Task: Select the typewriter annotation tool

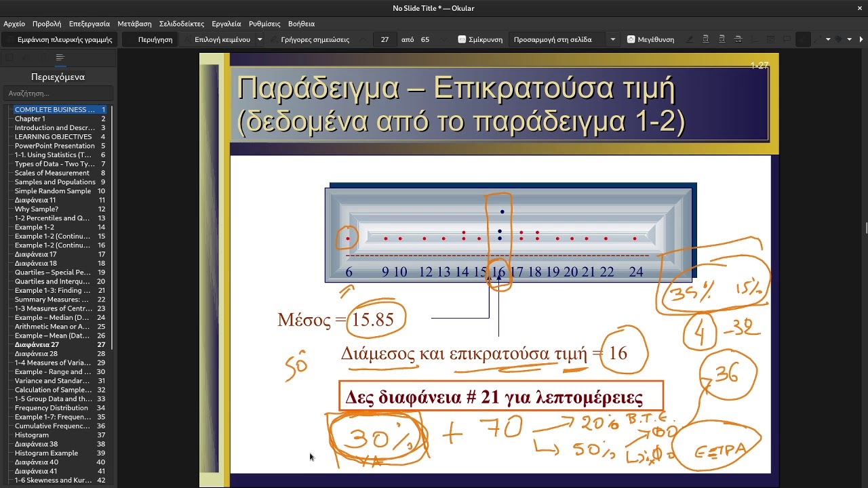Action: [x=755, y=39]
